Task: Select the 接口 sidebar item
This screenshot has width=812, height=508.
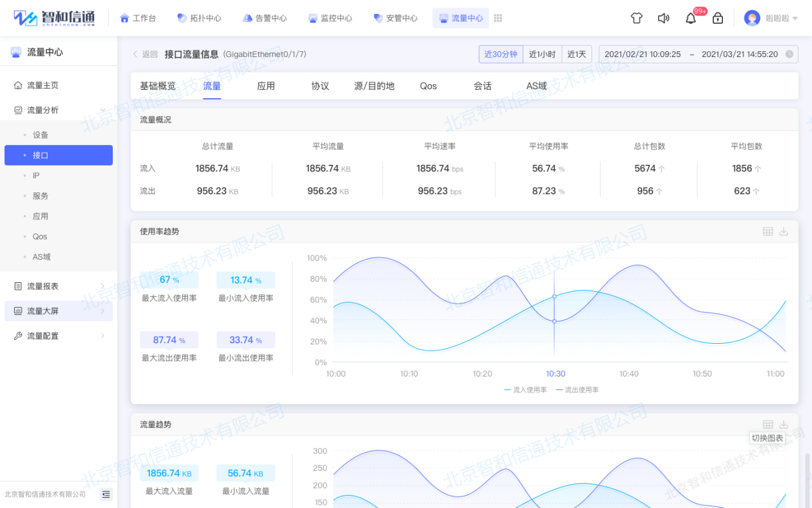Action: tap(58, 155)
